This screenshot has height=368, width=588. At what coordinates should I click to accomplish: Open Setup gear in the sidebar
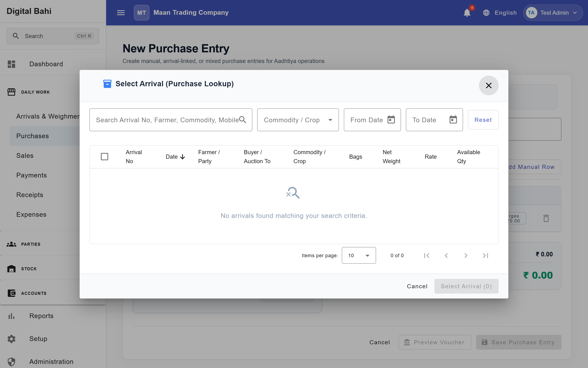11,339
